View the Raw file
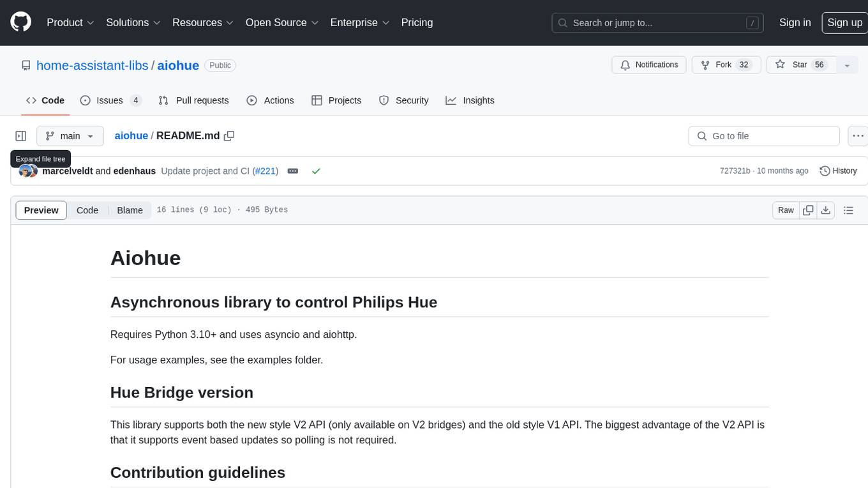This screenshot has height=488, width=868. click(786, 210)
